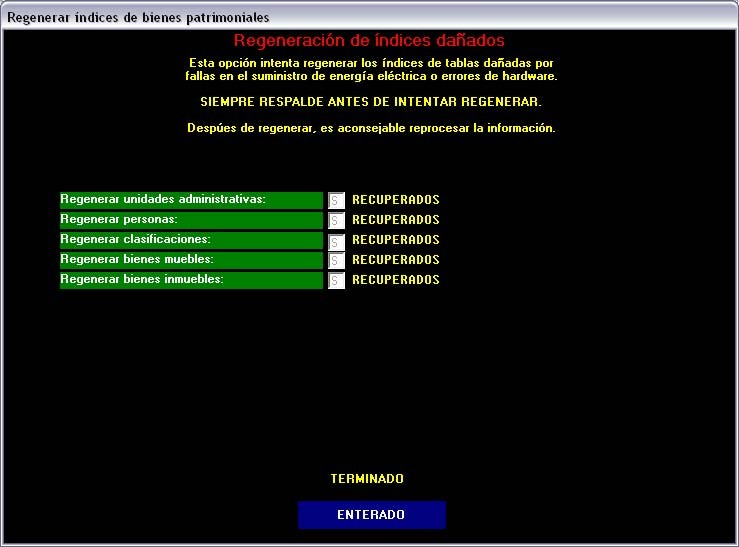Click RECUPERADOS status beside clasificaciones

(x=396, y=240)
